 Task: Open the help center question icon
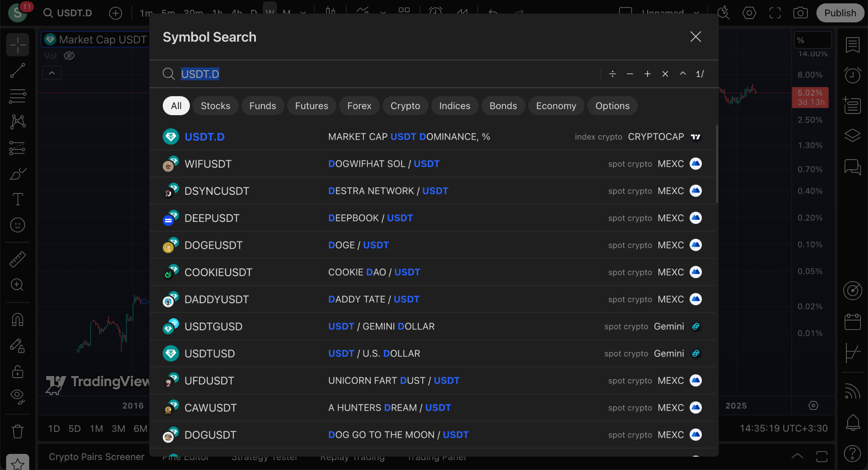click(852, 453)
